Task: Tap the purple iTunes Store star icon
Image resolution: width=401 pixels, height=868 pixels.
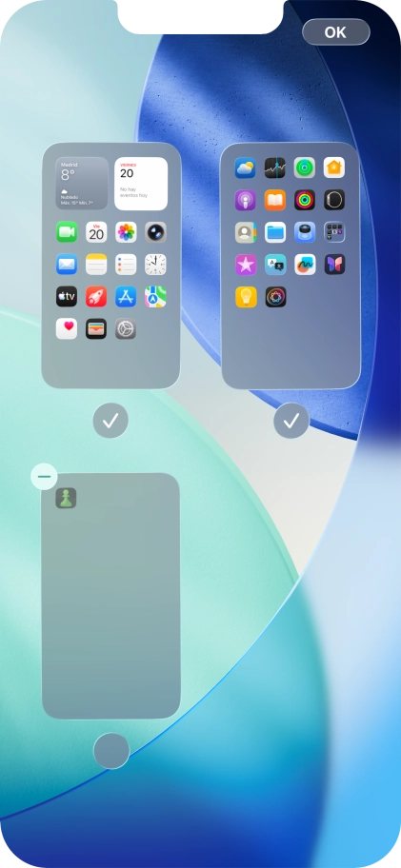Action: (x=245, y=265)
